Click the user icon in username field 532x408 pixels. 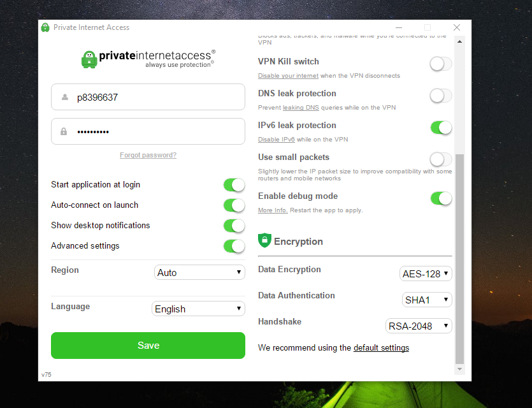tap(65, 98)
